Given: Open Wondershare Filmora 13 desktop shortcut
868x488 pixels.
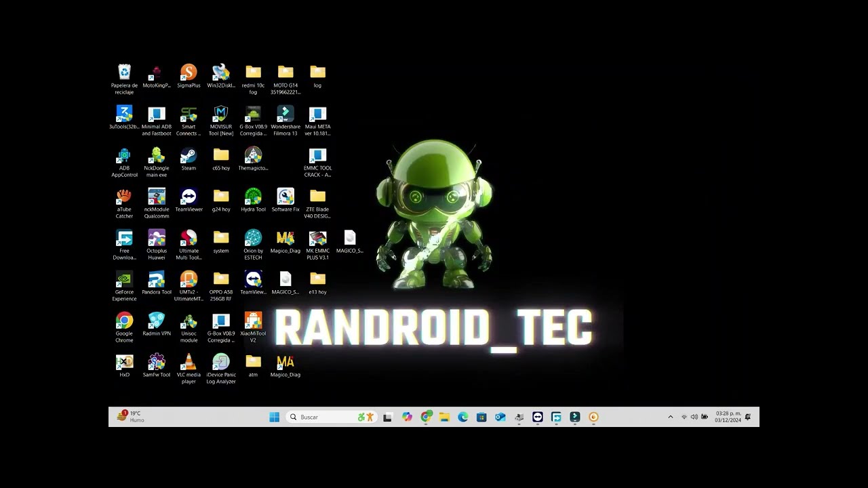Looking at the screenshot, I should coord(285,121).
